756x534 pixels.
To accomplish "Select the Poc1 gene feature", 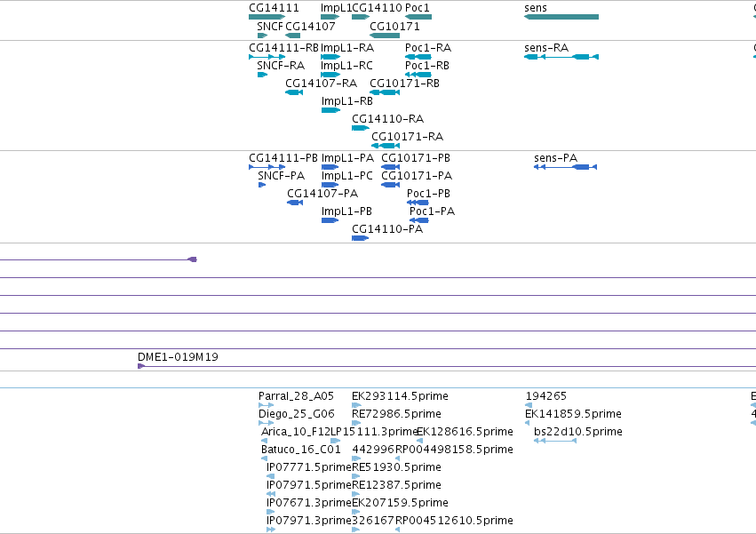I will pos(418,17).
